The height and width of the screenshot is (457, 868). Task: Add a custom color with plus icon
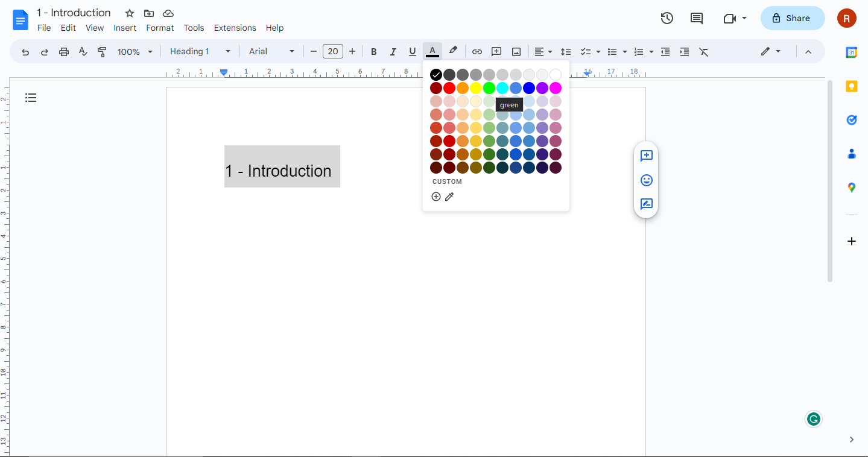[x=436, y=197]
